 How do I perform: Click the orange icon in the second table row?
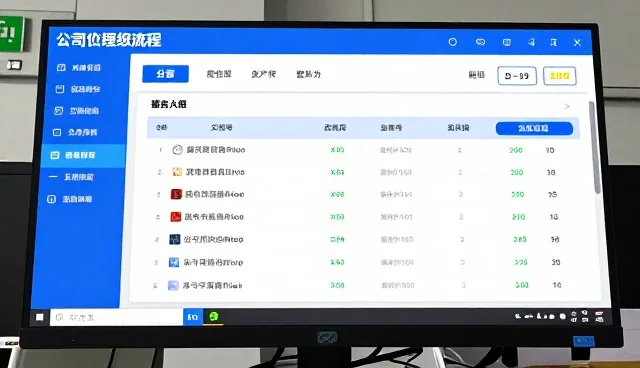(177, 172)
